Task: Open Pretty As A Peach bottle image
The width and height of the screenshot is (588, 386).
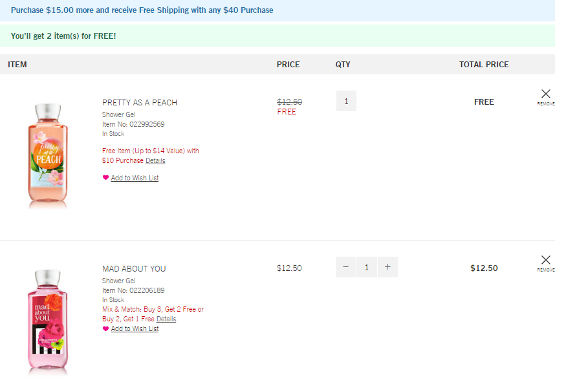Action: (48, 155)
